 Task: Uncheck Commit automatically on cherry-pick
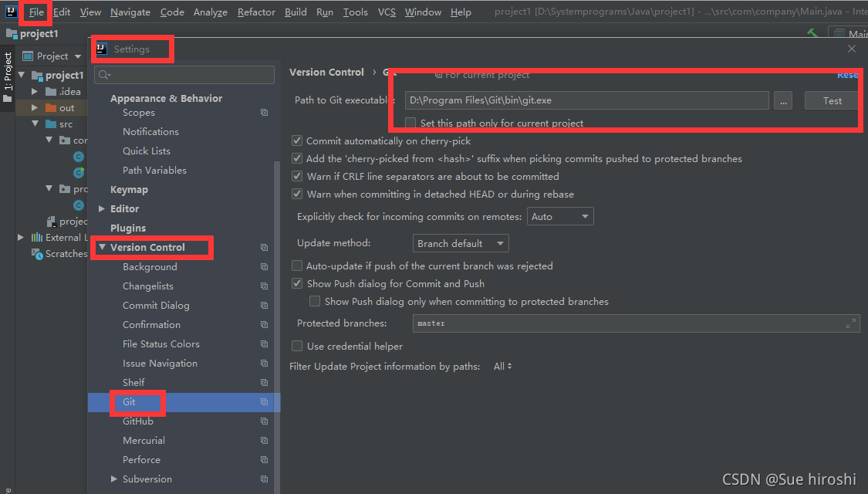[x=297, y=140]
